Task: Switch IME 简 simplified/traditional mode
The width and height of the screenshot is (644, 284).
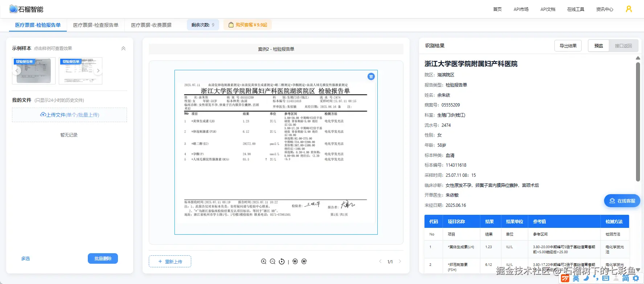Action: 625,278
